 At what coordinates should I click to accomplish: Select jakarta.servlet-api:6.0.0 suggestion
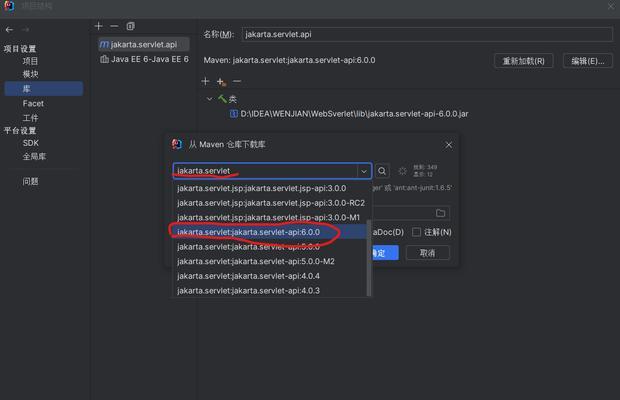tap(270, 232)
